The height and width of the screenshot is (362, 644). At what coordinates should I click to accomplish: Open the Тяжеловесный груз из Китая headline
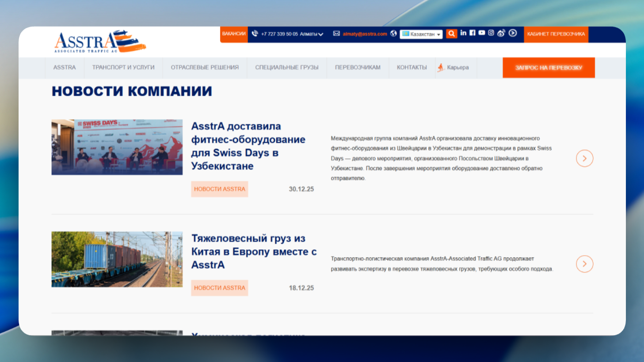coord(254,252)
